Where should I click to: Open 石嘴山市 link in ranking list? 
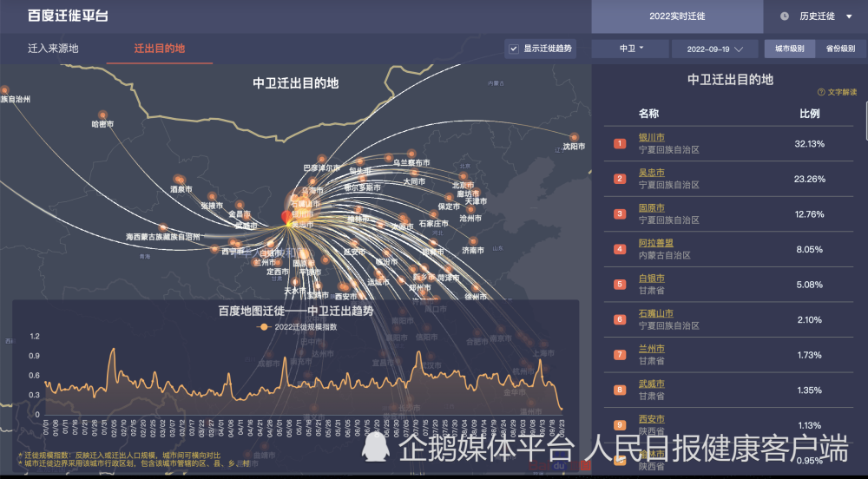[656, 313]
